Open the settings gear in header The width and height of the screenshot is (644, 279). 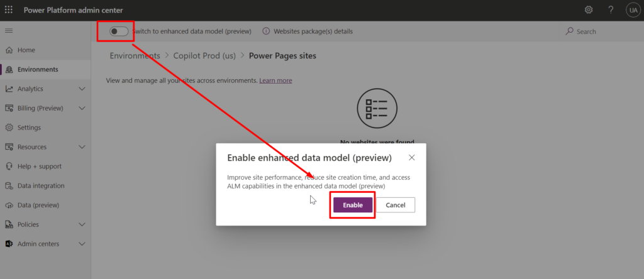[589, 10]
